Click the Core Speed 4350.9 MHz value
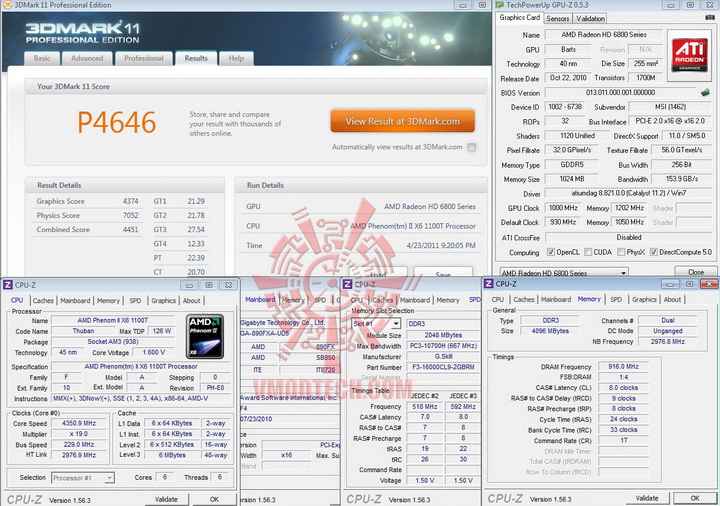 point(79,423)
